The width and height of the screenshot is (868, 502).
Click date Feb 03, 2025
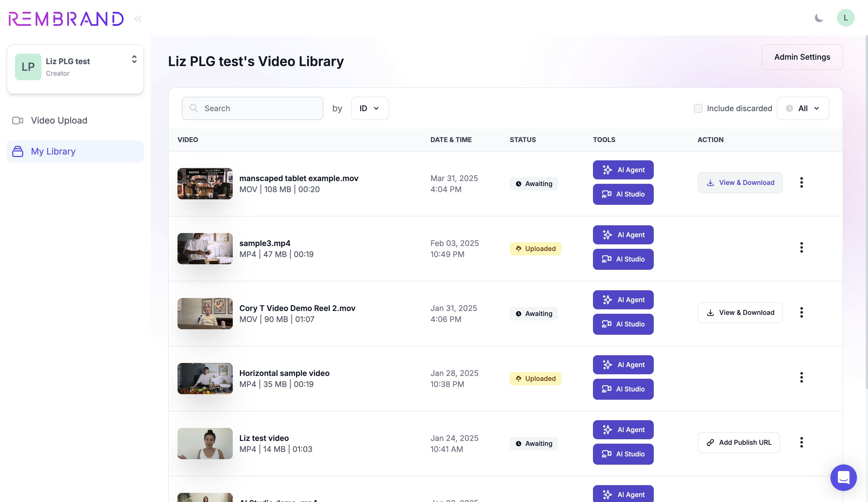(454, 243)
